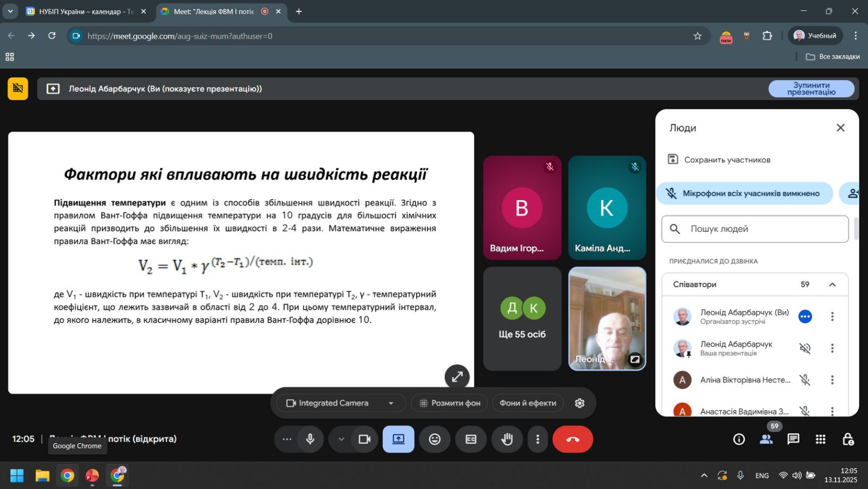The width and height of the screenshot is (868, 489).
Task: Click the picture-in-picture icon on Леонід's video tile
Action: 635,359
